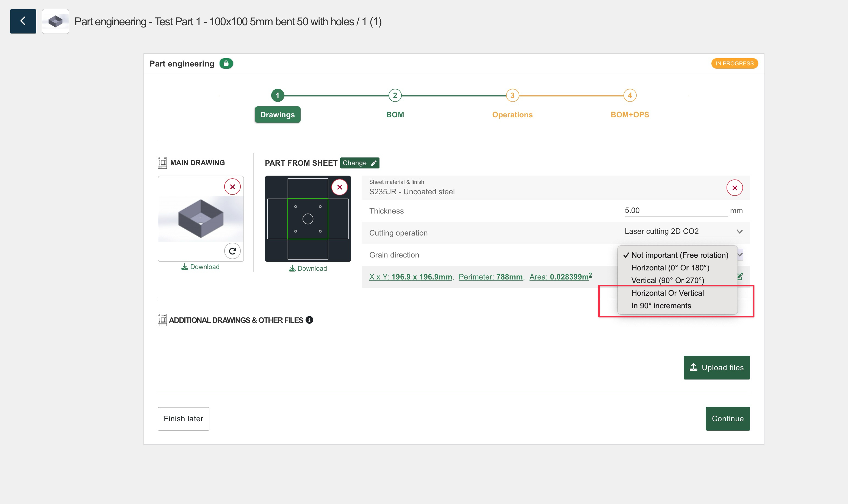Click the rotate icon on the main drawing
Screen dimensions: 848x504
232,251
